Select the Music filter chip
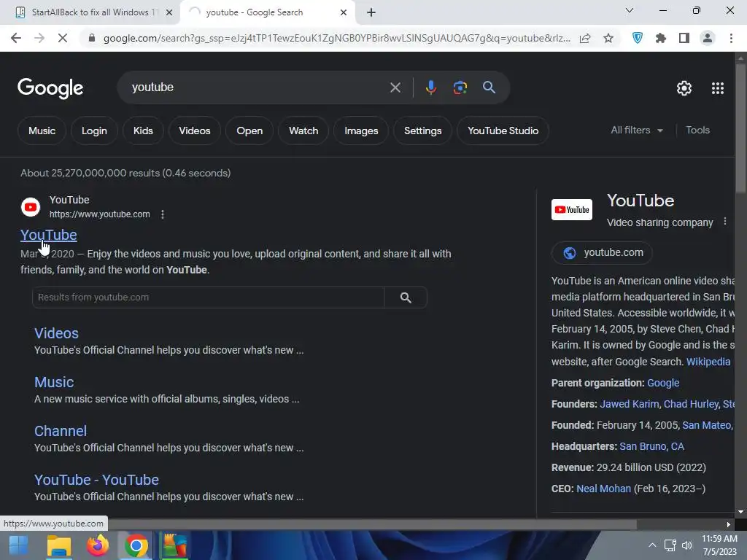Screen dimensions: 747x560 coord(42,131)
